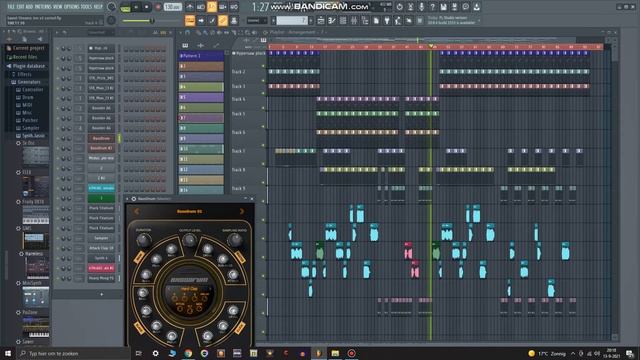Turn the BassDrum Output Level knob

click(189, 240)
